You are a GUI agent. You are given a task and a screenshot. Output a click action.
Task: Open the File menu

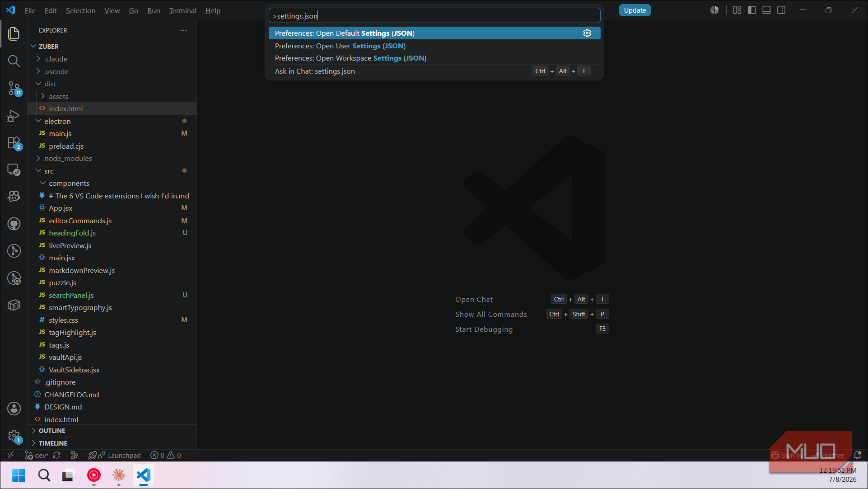tap(30, 10)
